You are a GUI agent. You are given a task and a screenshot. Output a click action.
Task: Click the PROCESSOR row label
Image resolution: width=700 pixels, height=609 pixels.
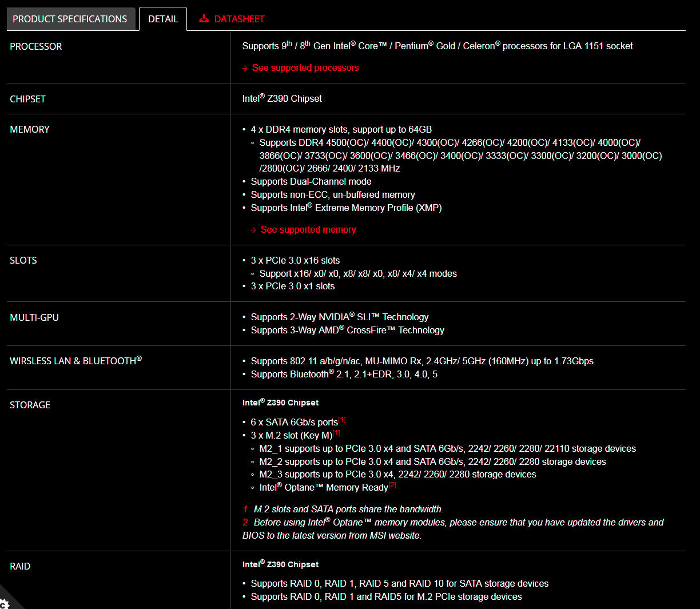[36, 46]
